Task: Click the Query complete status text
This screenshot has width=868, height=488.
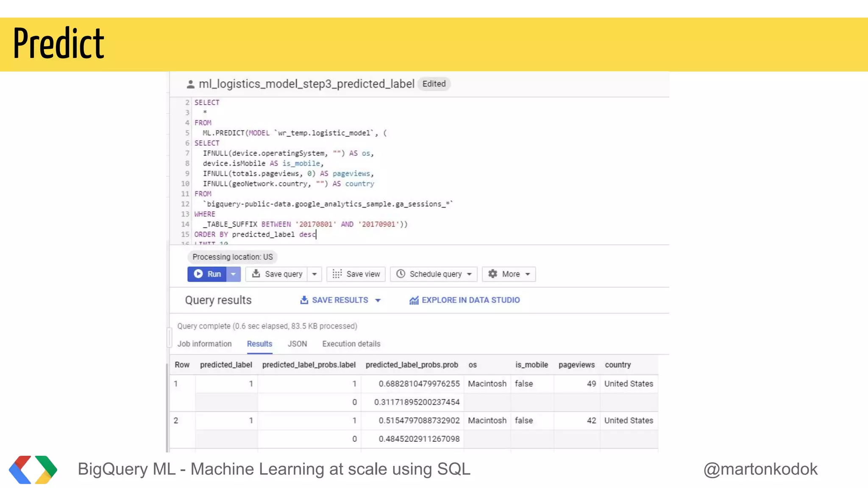Action: [x=267, y=326]
